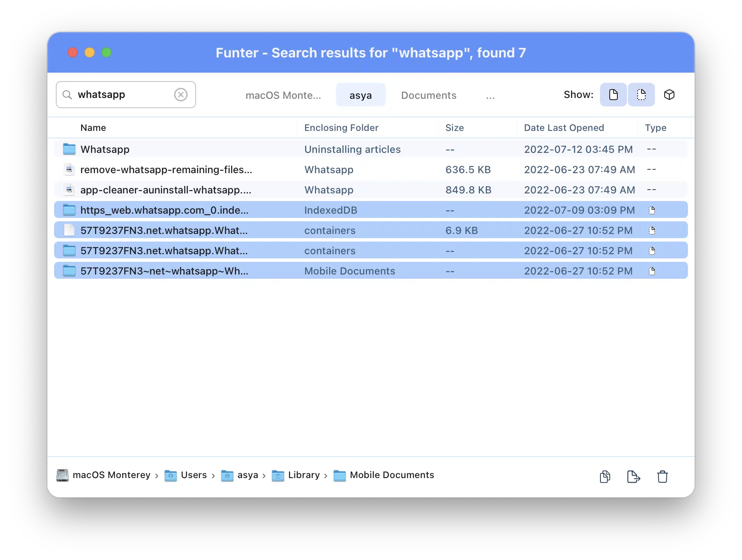Click blank document icon of 6.9 KB file
Screen dimensions: 742x560
click(x=69, y=230)
